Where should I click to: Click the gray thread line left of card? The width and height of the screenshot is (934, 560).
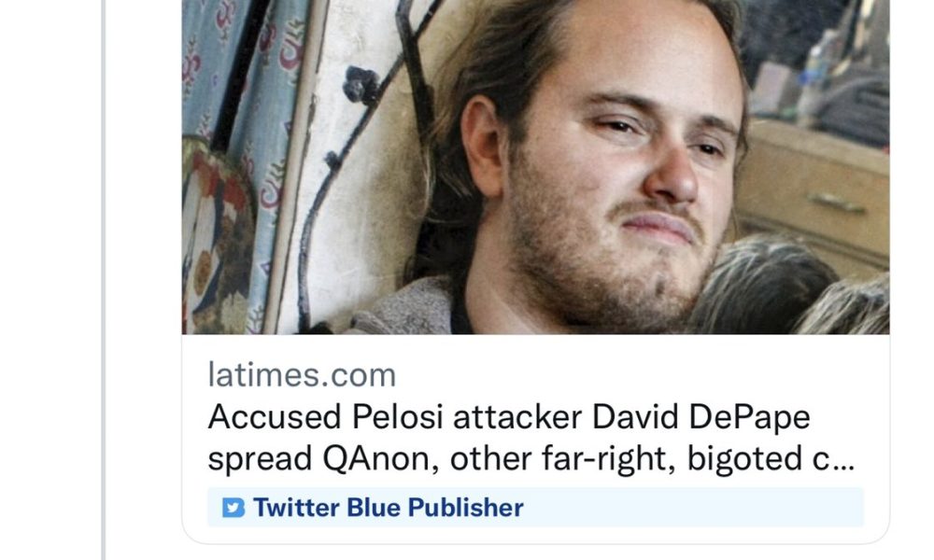click(104, 280)
